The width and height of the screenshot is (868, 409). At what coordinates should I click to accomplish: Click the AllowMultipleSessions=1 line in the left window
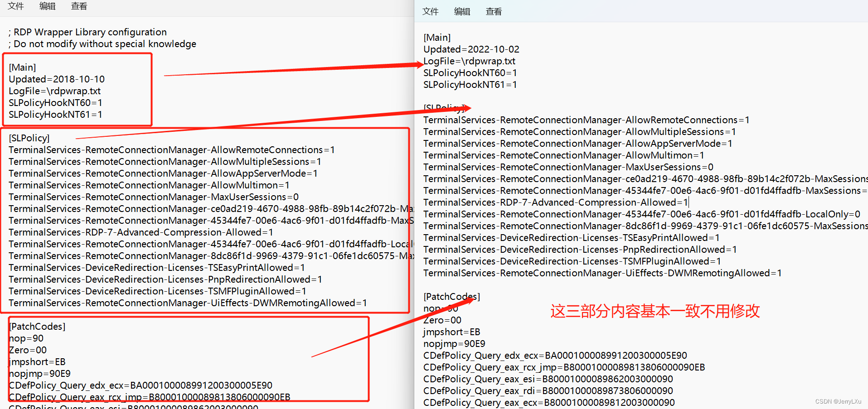coord(165,162)
